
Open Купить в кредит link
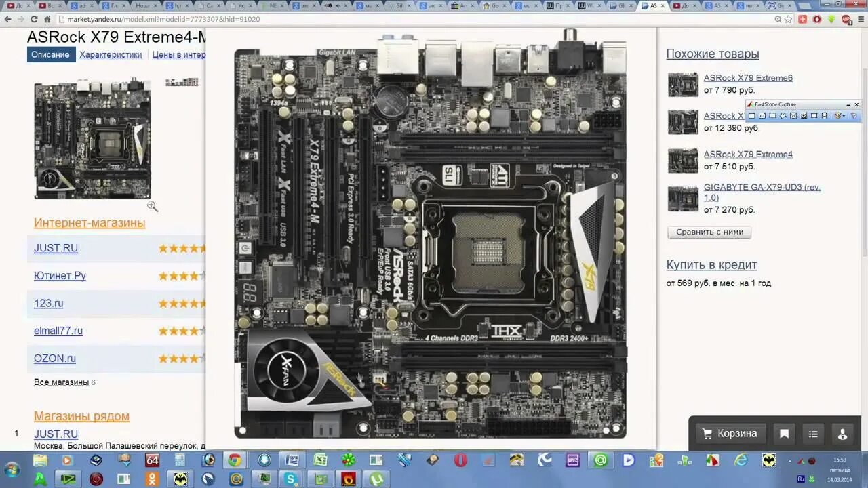coord(711,265)
